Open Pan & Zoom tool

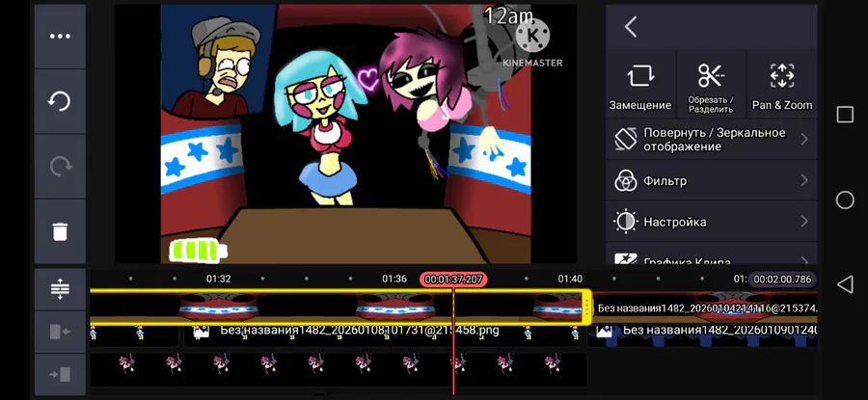[x=781, y=84]
